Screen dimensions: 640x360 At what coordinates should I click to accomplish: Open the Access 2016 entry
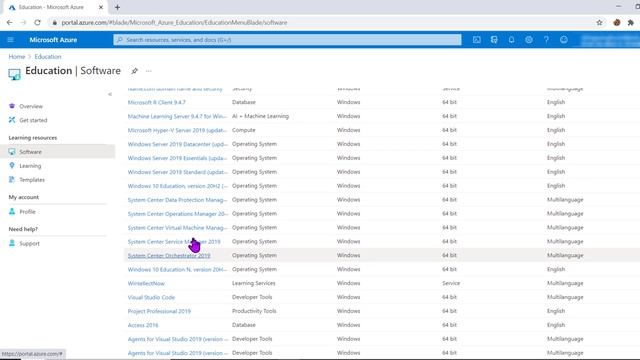tap(143, 325)
